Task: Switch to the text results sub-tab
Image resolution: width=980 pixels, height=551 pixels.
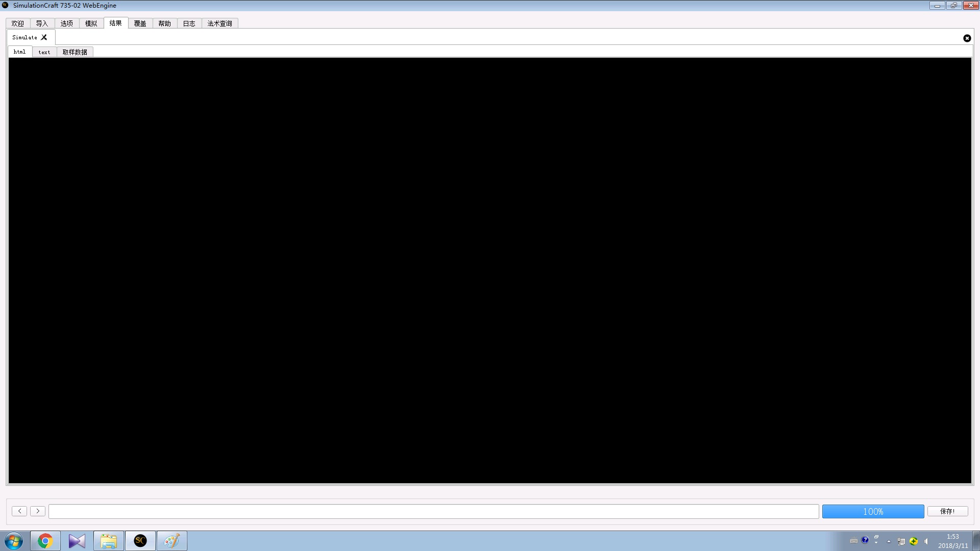Action: pos(44,52)
